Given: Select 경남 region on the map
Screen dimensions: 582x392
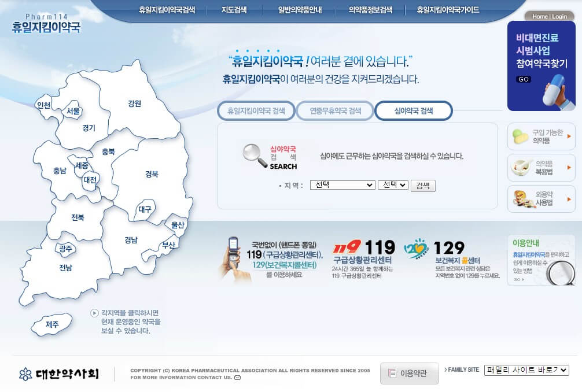Looking at the screenshot, I should [x=131, y=240].
